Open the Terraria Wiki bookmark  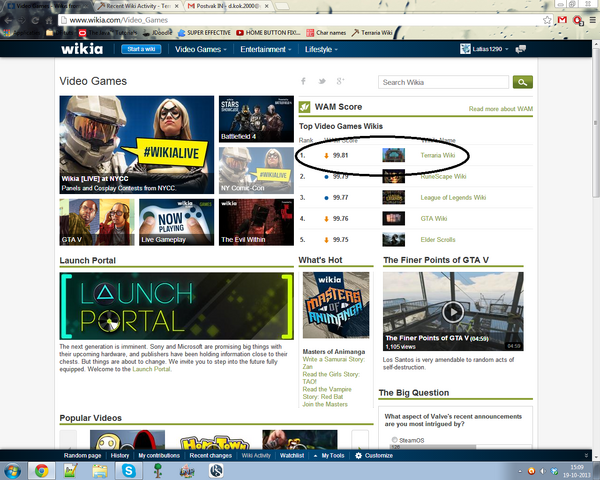click(372, 33)
